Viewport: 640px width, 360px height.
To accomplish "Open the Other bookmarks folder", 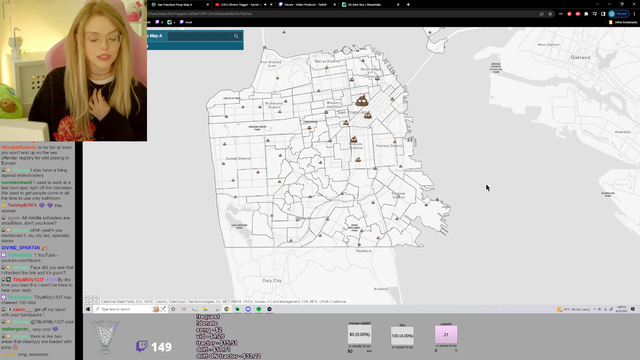I will click(623, 22).
